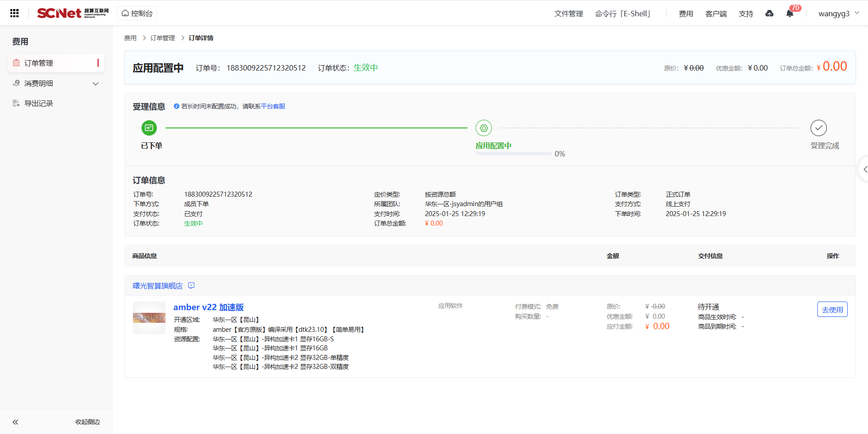The width and height of the screenshot is (868, 434).
Task: Click the store chat message icon
Action: [191, 286]
